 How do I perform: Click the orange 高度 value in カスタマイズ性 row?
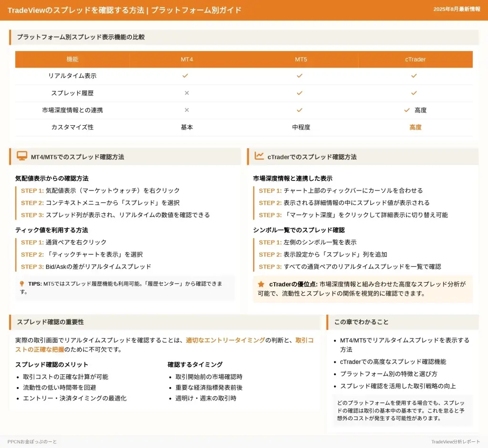(415, 127)
